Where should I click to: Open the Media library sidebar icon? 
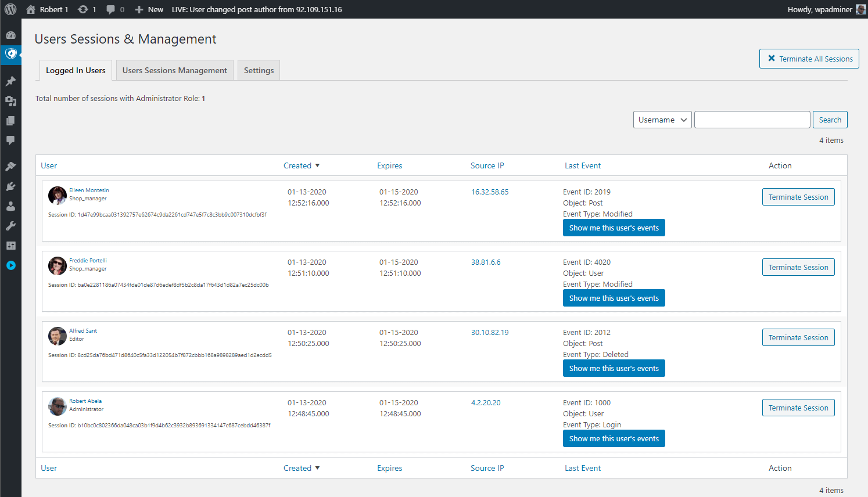tap(10, 101)
